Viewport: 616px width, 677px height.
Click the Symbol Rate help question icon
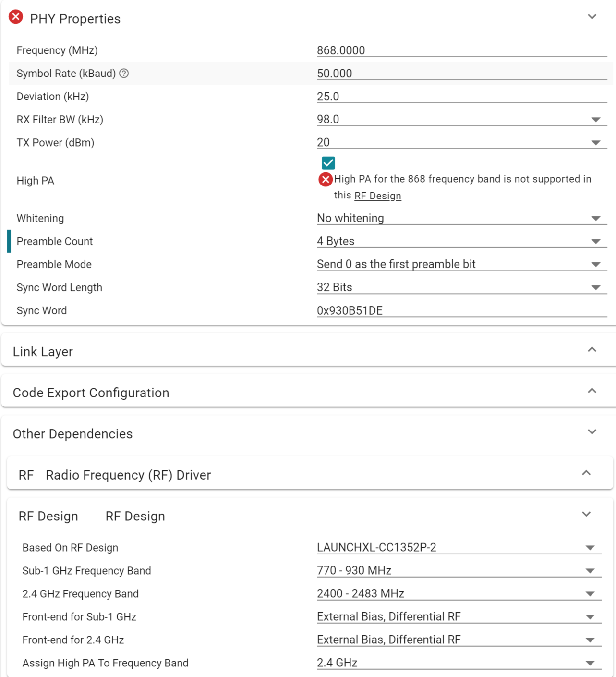(x=124, y=74)
